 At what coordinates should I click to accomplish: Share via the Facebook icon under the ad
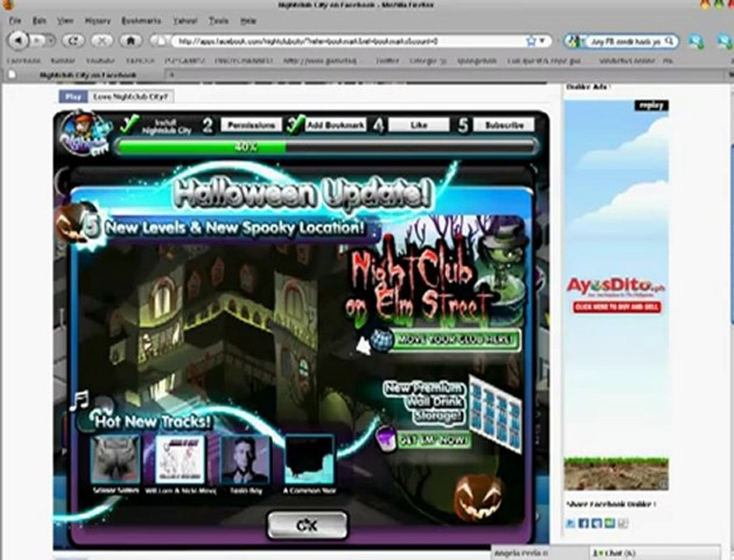click(583, 523)
